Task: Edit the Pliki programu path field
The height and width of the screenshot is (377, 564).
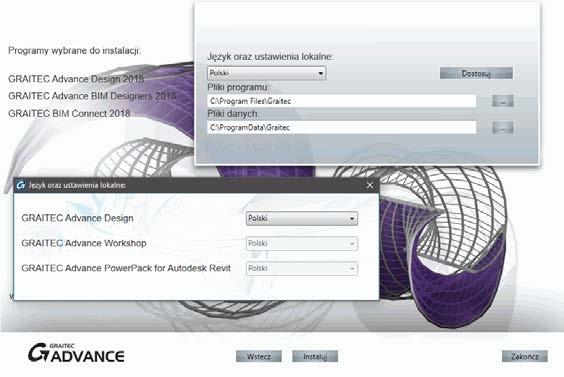Action: (342, 101)
